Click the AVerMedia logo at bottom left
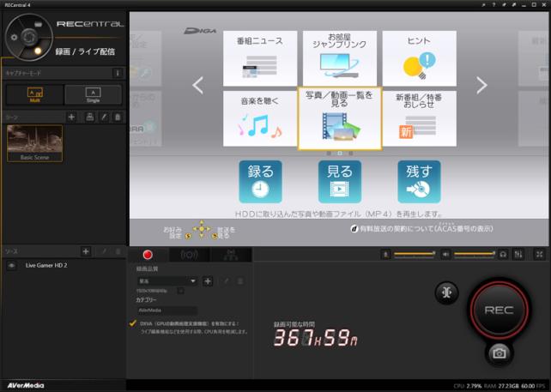 26,385
